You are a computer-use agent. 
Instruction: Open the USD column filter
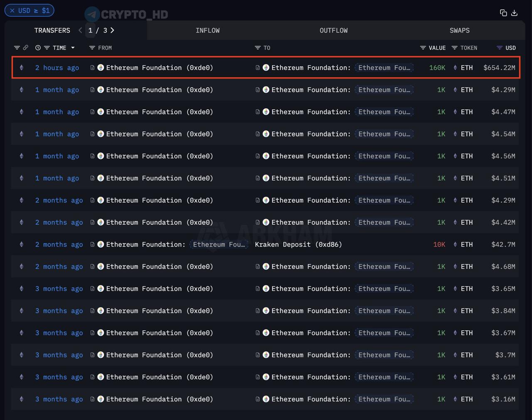[x=500, y=48]
